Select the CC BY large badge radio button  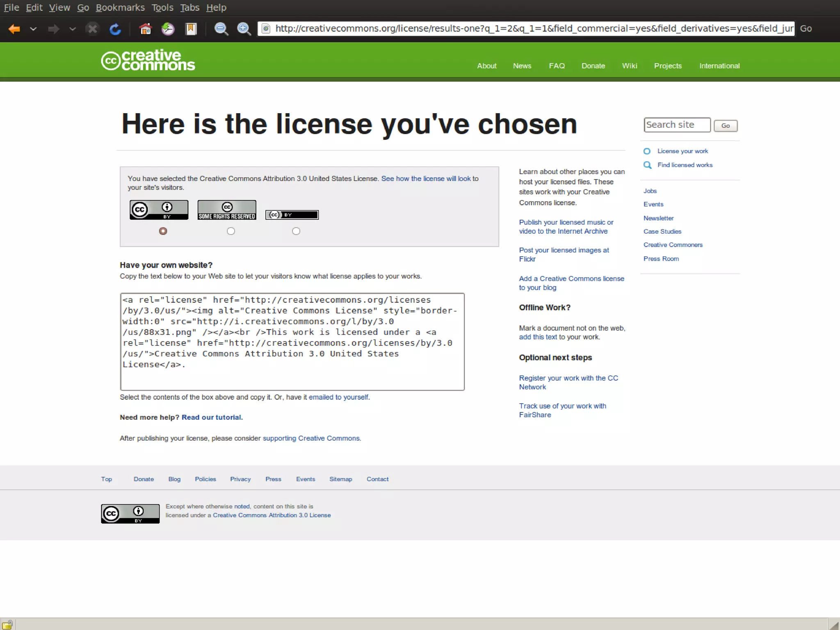(x=163, y=231)
